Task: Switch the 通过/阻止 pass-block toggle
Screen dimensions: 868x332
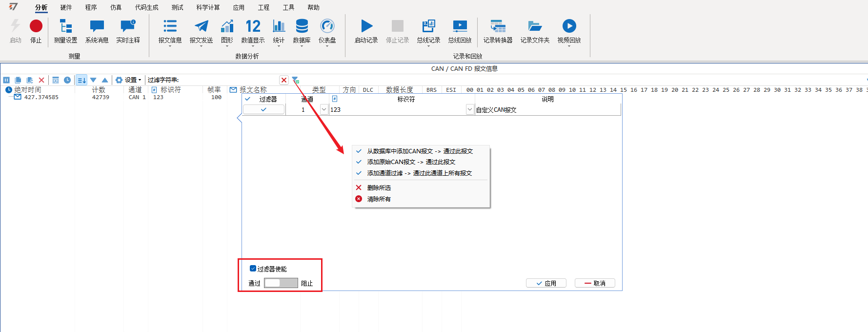Action: (x=281, y=283)
